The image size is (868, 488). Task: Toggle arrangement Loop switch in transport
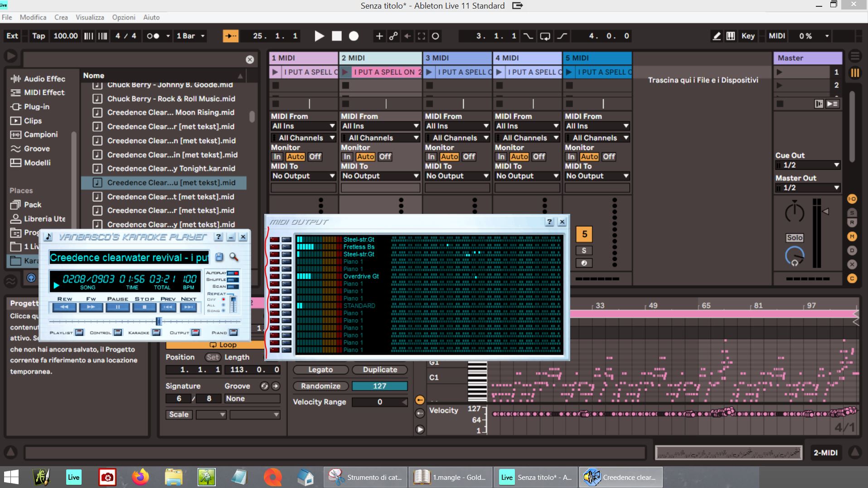coord(545,36)
